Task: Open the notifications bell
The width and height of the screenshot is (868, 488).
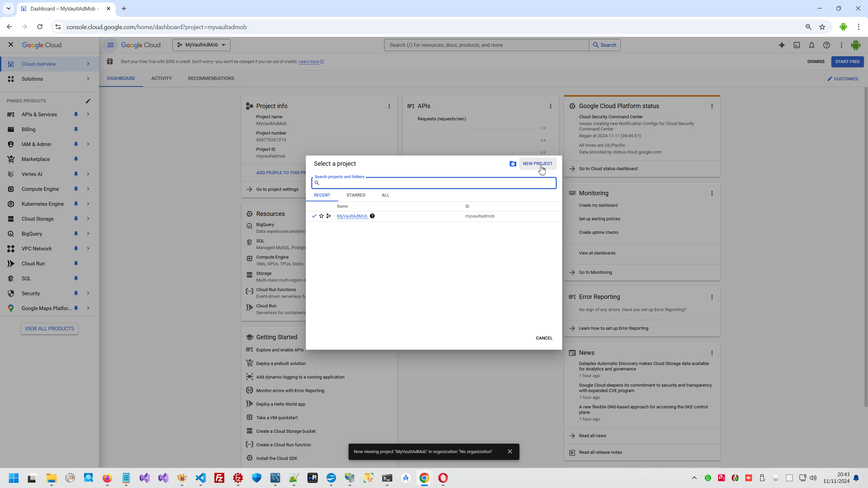Action: tap(811, 45)
